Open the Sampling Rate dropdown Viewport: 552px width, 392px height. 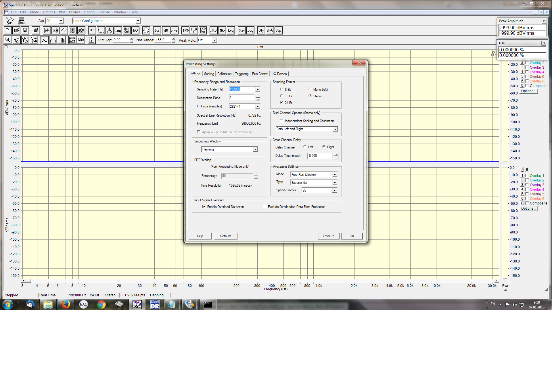point(258,90)
